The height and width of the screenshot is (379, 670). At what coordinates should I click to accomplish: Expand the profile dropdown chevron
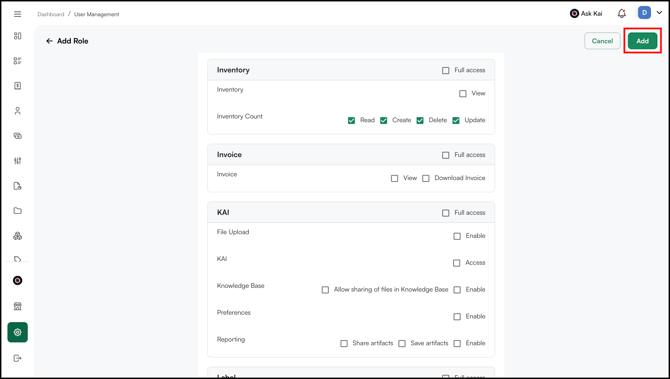[659, 13]
